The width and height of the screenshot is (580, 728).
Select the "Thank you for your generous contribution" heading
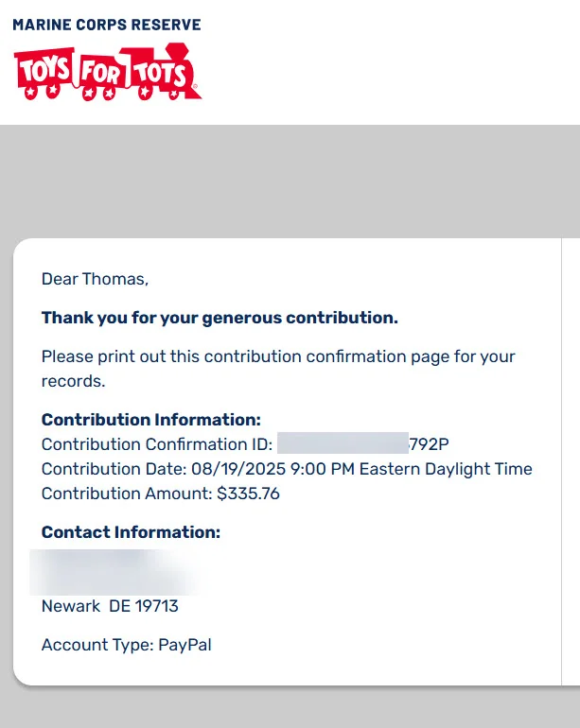[x=220, y=318]
